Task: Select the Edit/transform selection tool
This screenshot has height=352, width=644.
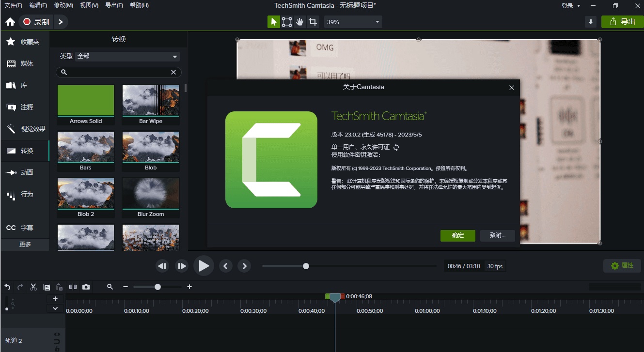Action: click(x=286, y=22)
